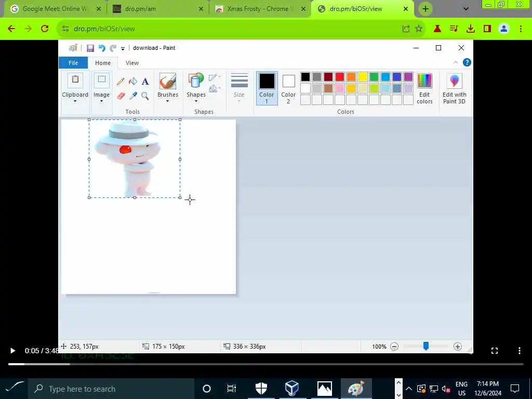
Task: Open the Size line thickness dropdown
Action: (239, 88)
